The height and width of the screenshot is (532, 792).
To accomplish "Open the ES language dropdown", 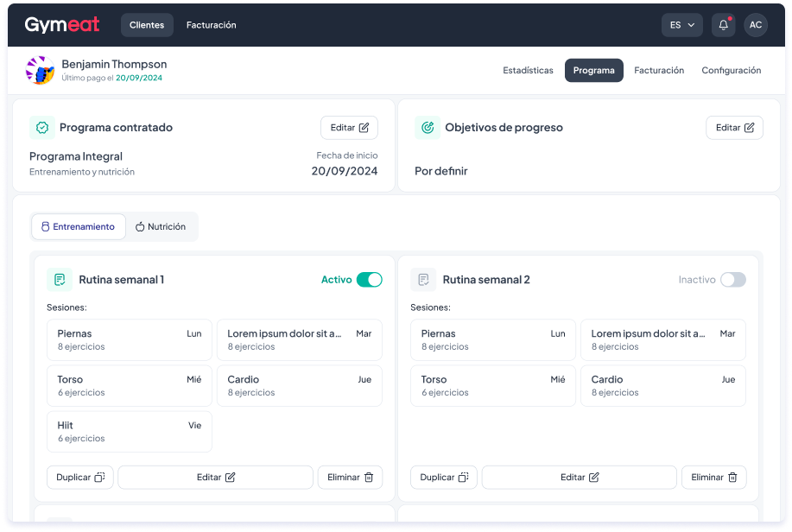I will 681,25.
